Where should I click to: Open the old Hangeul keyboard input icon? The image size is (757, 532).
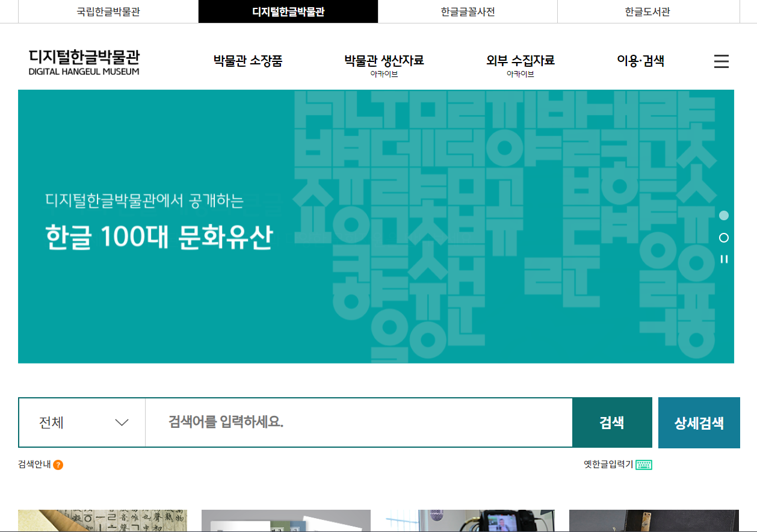tap(644, 465)
